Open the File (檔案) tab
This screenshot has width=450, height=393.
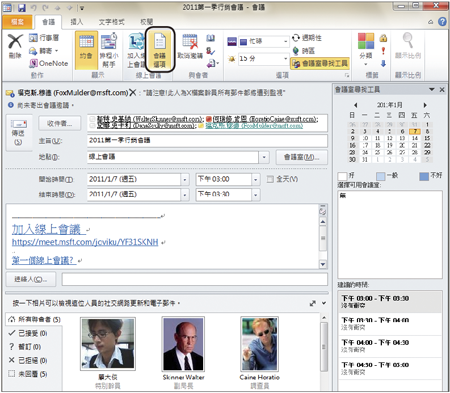tap(17, 22)
